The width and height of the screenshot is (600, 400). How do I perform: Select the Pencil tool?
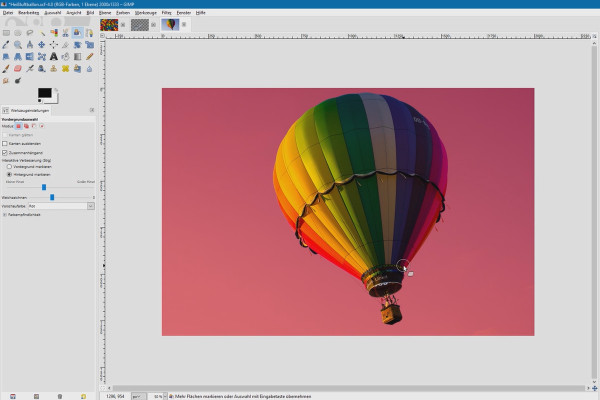89,57
